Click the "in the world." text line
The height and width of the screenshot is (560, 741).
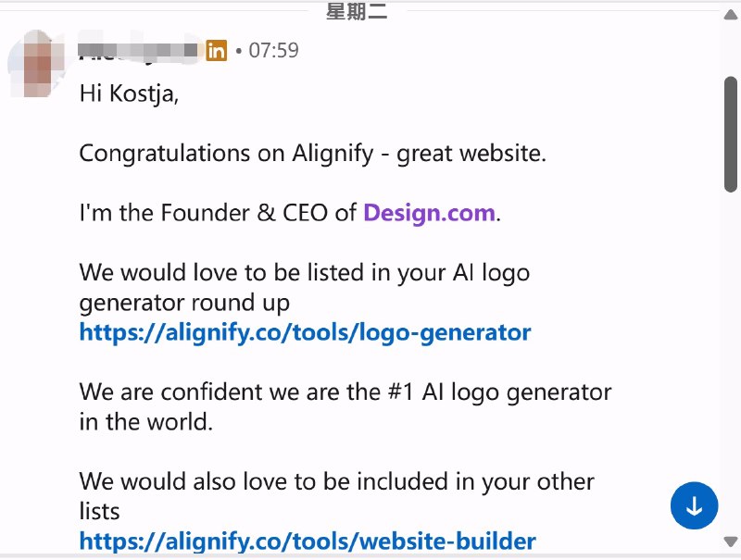coord(146,422)
